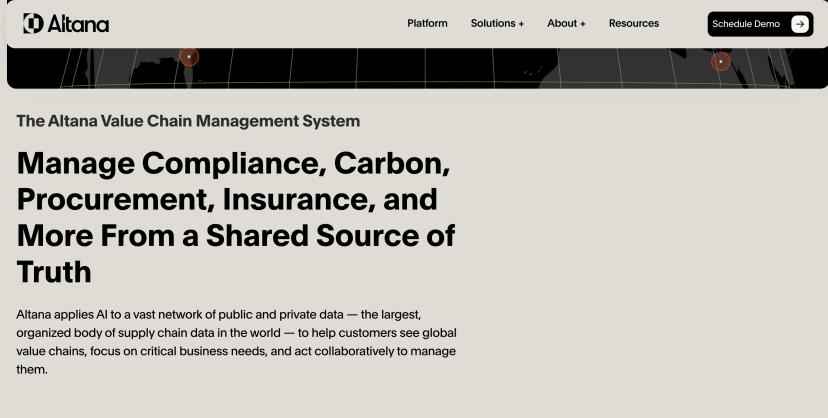The image size is (828, 418).
Task: Click the Altana Value Chain Management System subtitle
Action: 188,121
